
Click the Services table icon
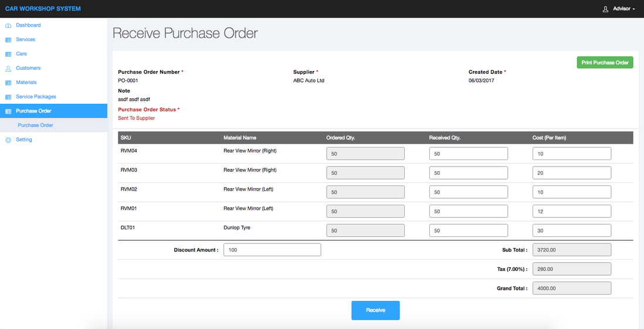(x=8, y=40)
